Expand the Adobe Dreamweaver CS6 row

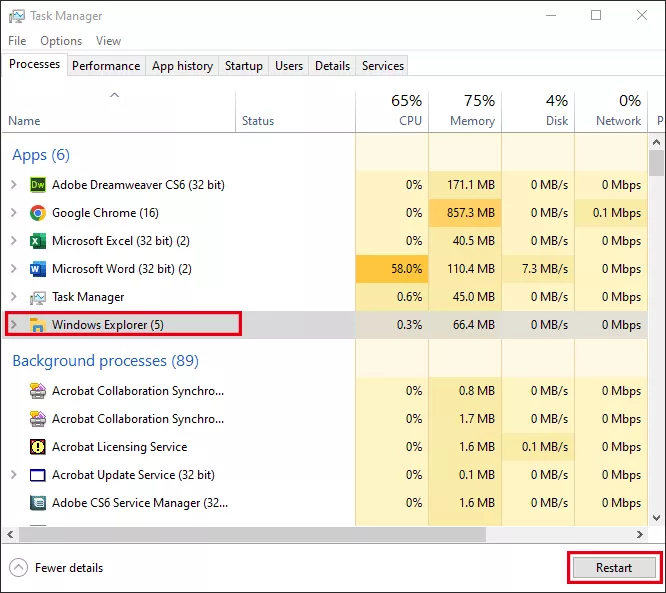tap(14, 185)
